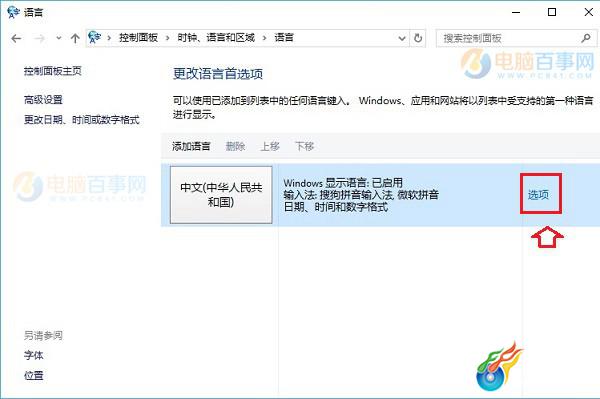Open 位置 link under 另请参阅
This screenshot has height=399, width=600.
pos(34,375)
